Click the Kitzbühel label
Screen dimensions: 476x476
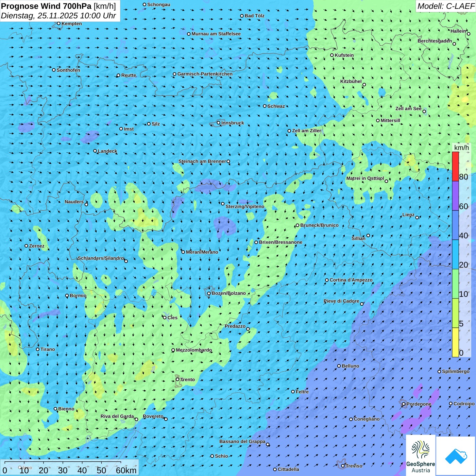coord(351,81)
